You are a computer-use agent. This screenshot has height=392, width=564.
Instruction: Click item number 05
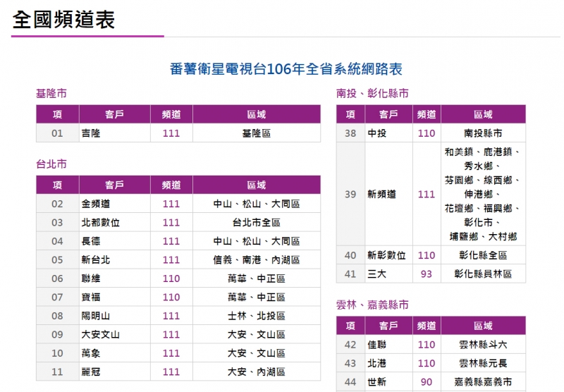click(x=57, y=259)
